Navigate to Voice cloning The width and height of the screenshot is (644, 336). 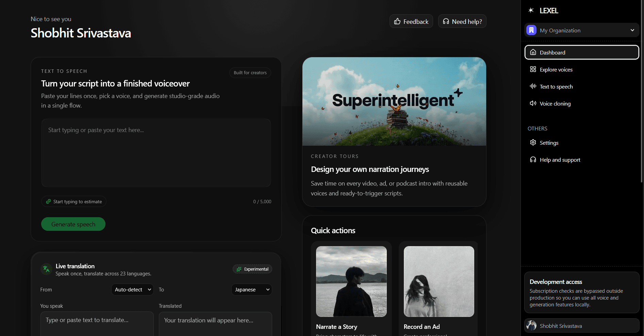pos(555,103)
